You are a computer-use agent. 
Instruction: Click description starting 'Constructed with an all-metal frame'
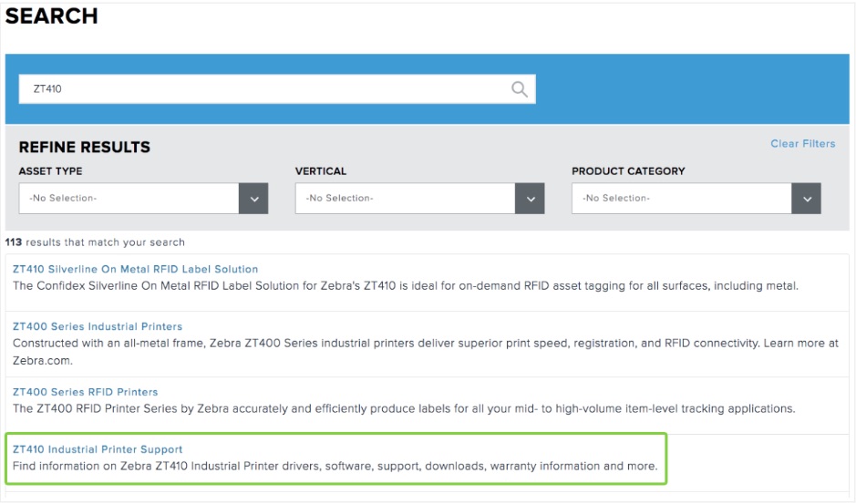click(426, 352)
